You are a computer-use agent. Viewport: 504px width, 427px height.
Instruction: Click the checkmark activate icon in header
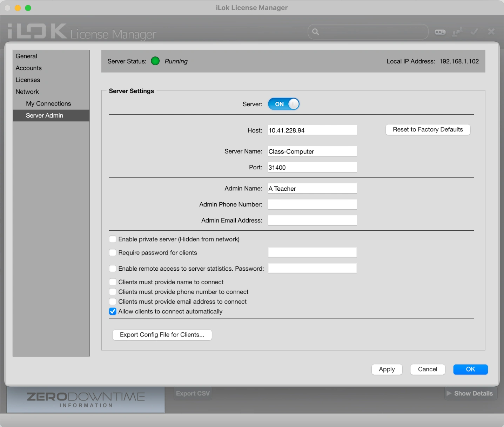[474, 32]
